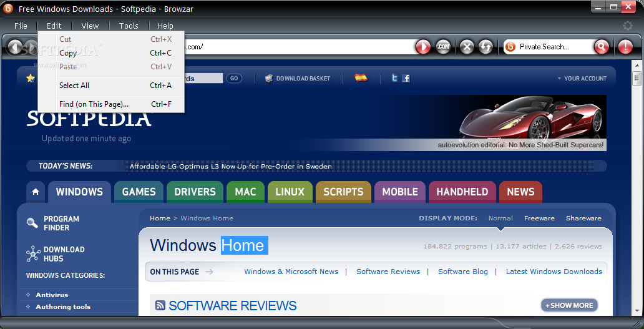
Task: Switch to the WINDOWS tab
Action: point(79,192)
